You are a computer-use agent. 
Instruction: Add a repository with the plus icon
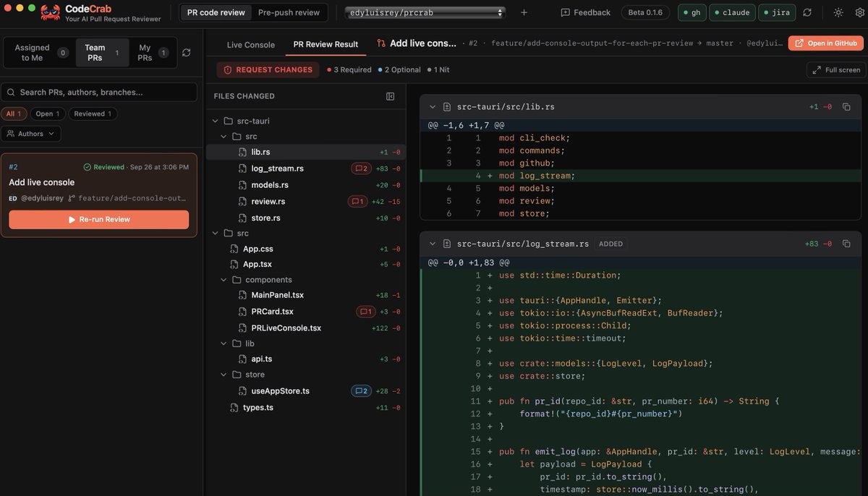point(524,12)
